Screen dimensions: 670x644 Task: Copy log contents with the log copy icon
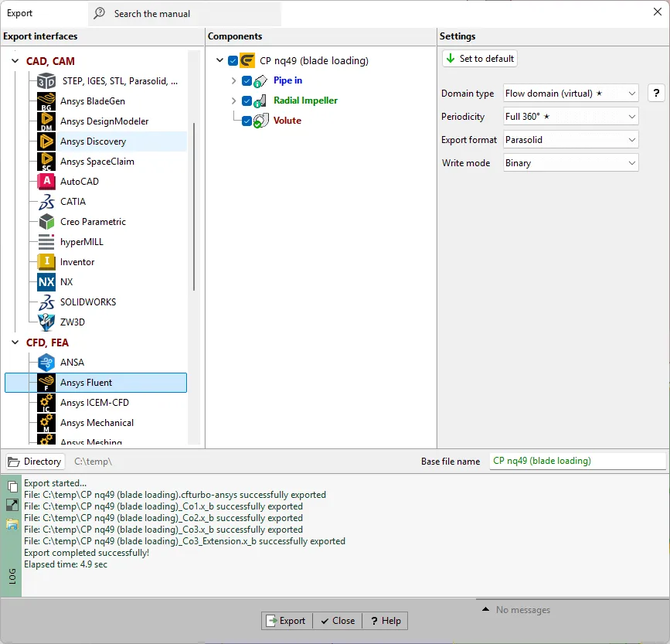(x=12, y=487)
